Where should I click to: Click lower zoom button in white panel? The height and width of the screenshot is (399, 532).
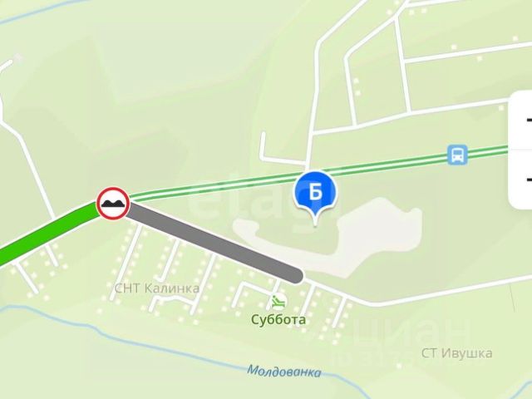click(523, 180)
